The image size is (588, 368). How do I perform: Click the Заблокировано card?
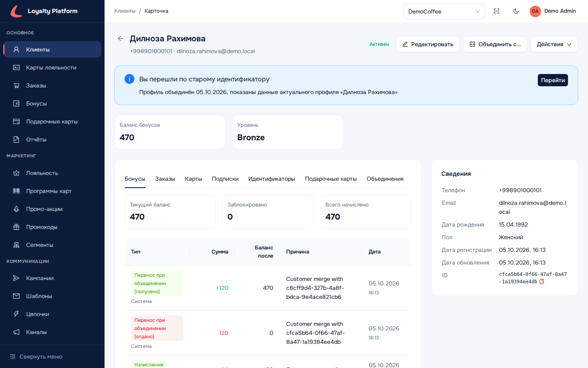[268, 212]
